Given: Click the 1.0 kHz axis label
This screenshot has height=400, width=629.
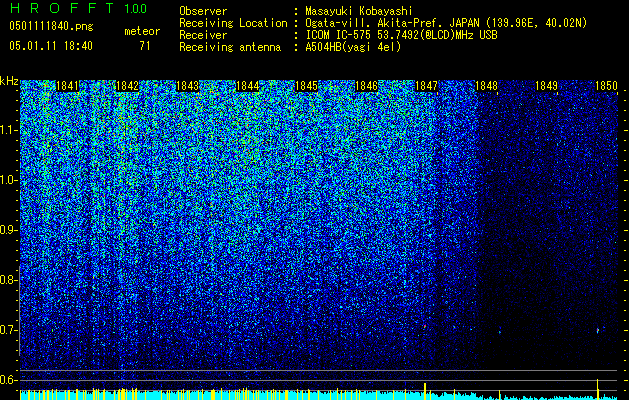Looking at the screenshot, I should click(8, 181).
